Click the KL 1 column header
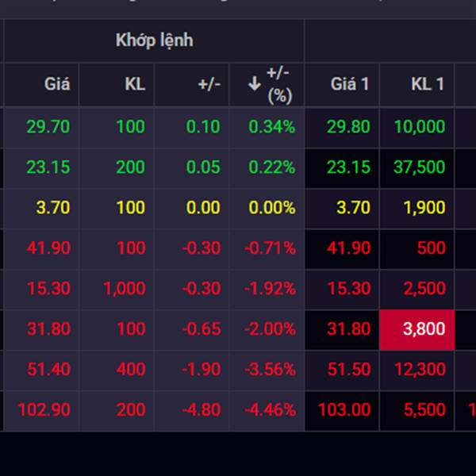 pyautogui.click(x=428, y=84)
